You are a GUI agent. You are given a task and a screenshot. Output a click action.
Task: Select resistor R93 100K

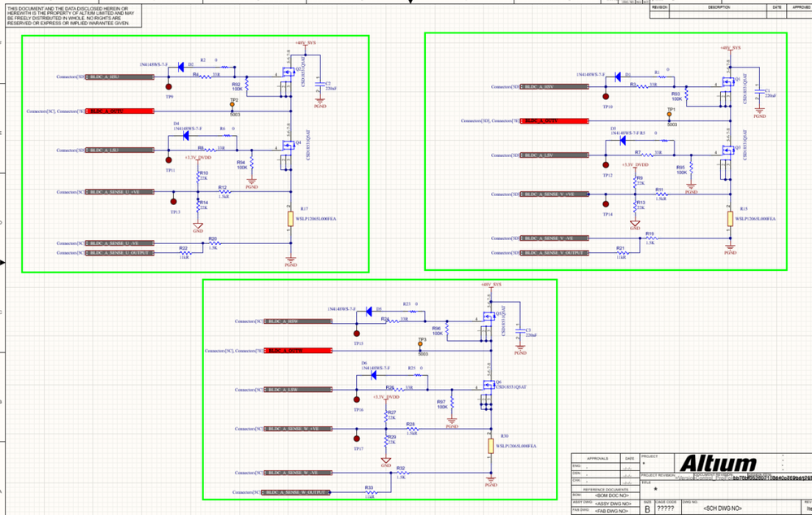[686, 94]
